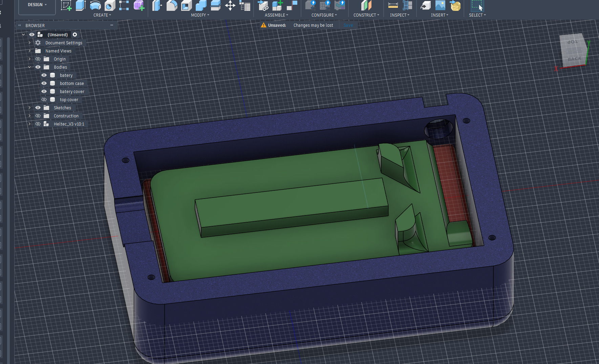Screen dimensions: 599x364
Task: Collapse the Browser panel minus button
Action: (x=112, y=25)
